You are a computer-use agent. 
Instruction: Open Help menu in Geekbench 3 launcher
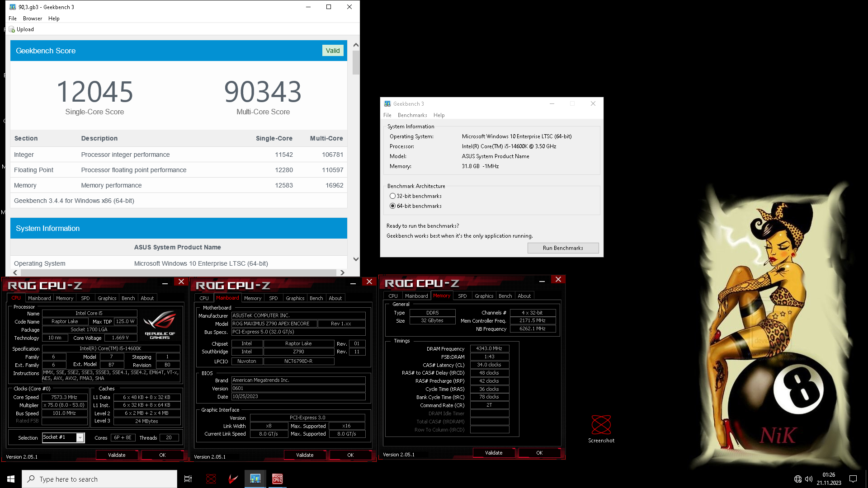[439, 115]
